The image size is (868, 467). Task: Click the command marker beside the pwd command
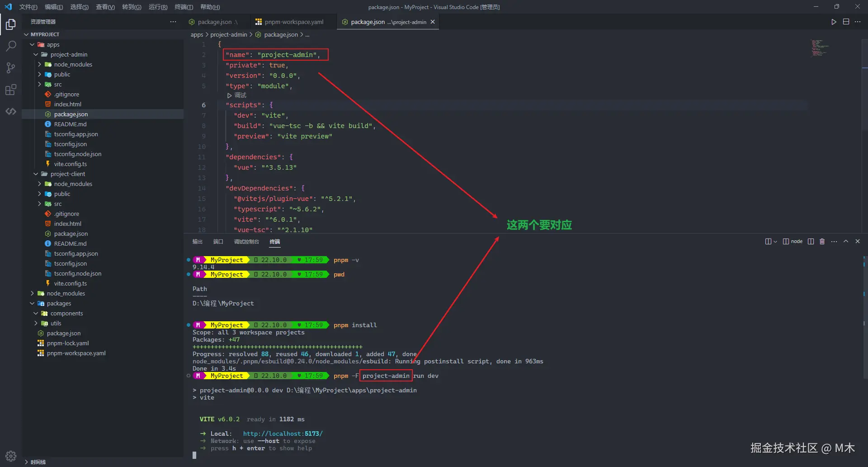coord(189,274)
